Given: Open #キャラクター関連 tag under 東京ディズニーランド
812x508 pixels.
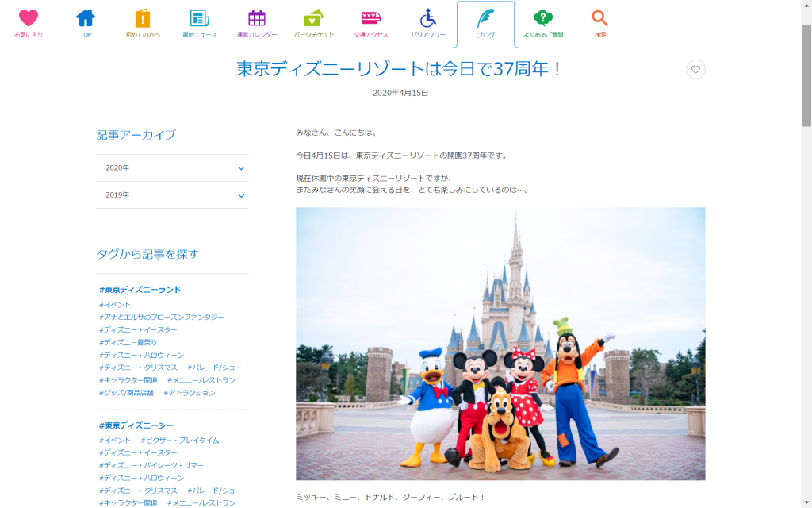Looking at the screenshot, I should tap(128, 380).
